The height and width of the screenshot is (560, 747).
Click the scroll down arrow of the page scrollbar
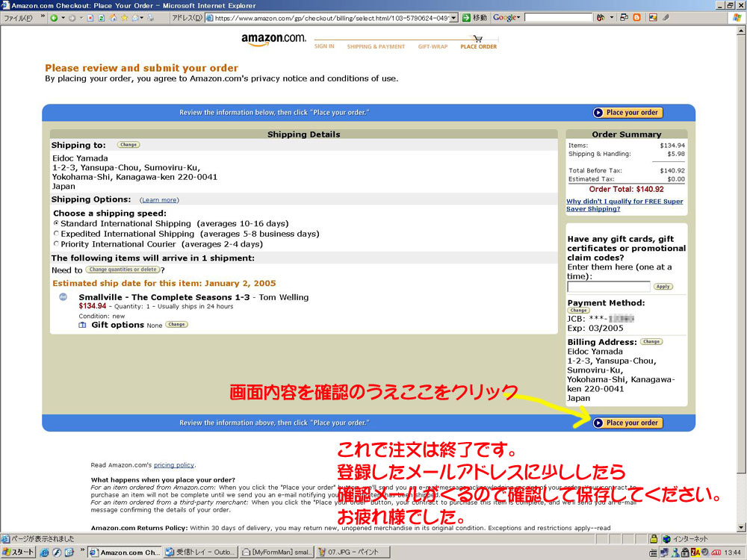741,527
